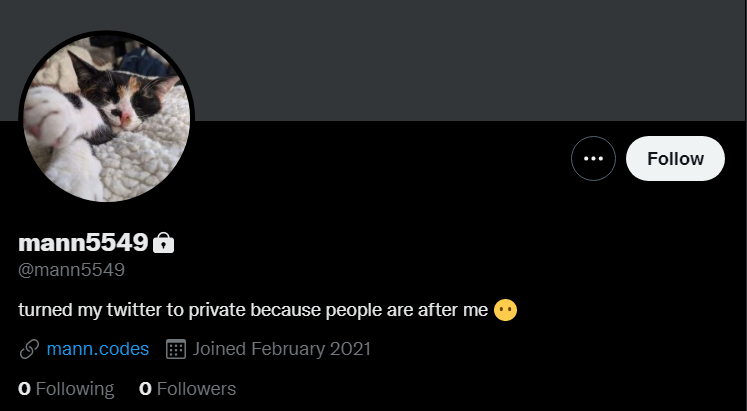Screen dimensions: 747x411
Task: Click the calendar icon next to join date
Action: pyautogui.click(x=176, y=349)
